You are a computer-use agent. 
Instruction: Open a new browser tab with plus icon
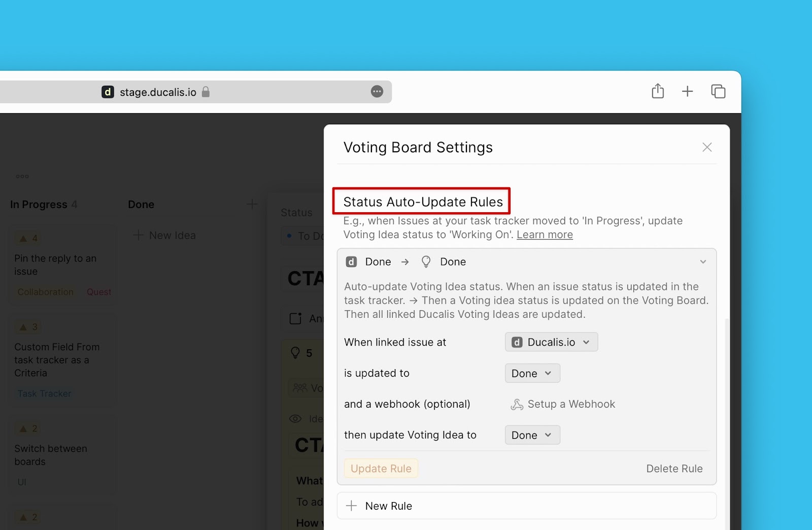click(687, 91)
